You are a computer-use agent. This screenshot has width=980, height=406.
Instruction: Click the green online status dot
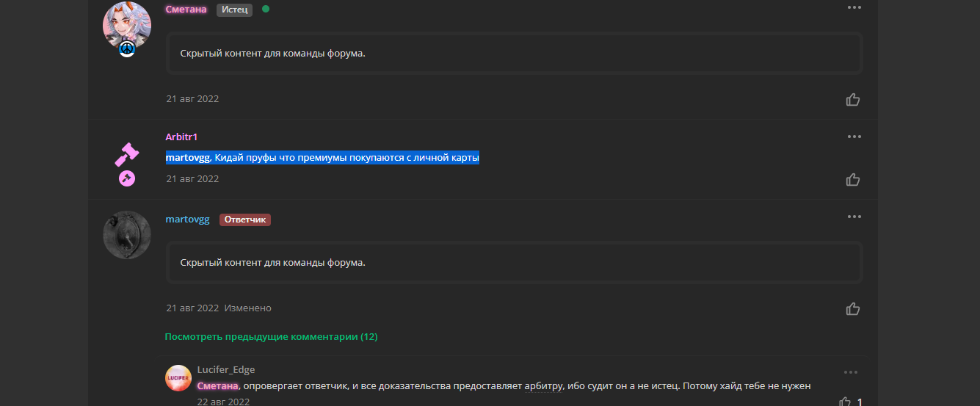tap(266, 9)
